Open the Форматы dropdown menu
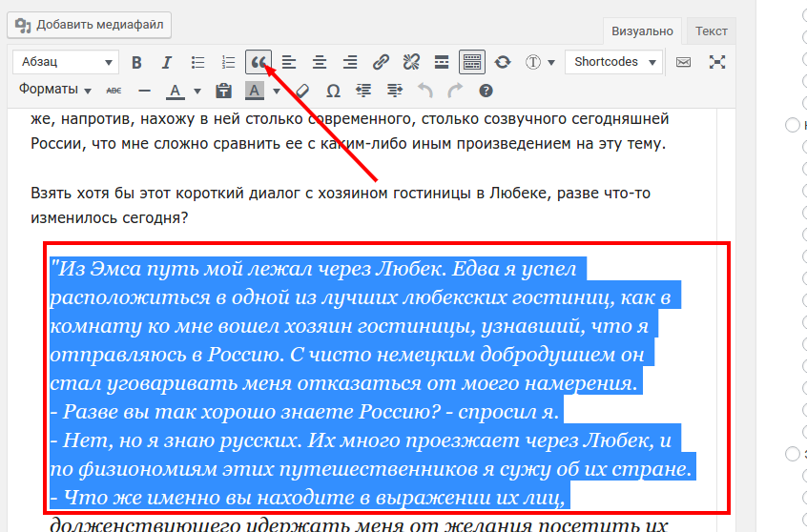 point(54,90)
